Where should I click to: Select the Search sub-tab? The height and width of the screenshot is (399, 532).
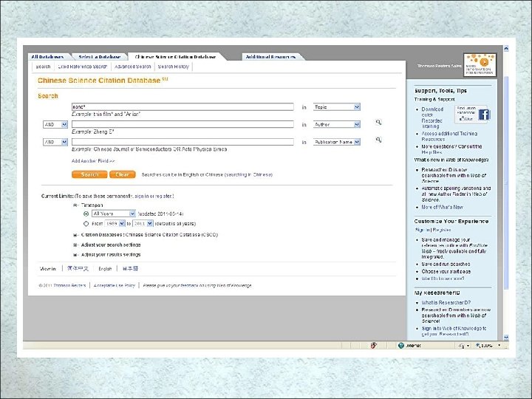[43, 66]
